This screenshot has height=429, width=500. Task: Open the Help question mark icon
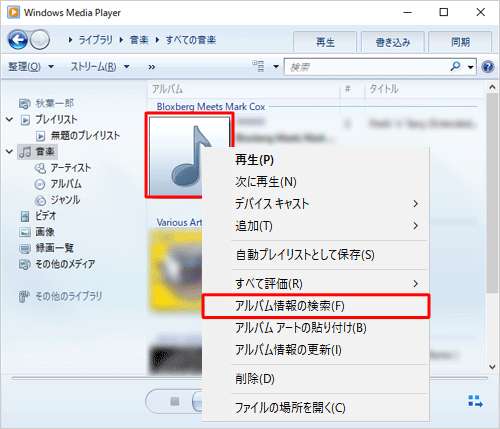[488, 67]
